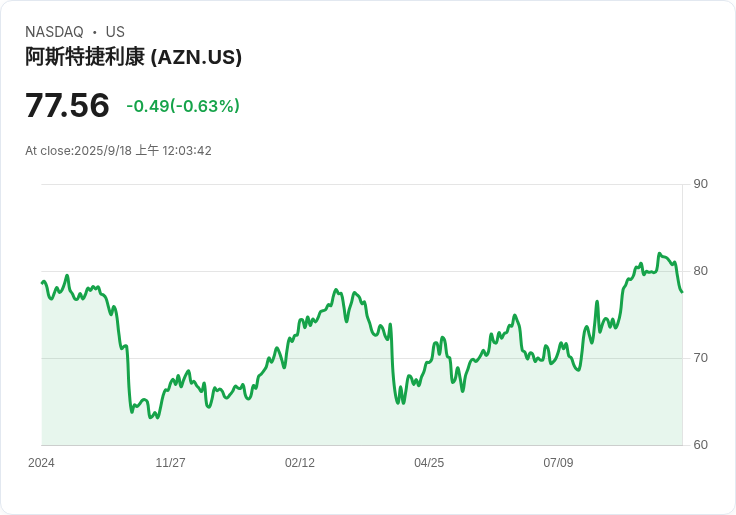Click the AZN.US stock title

[133, 57]
